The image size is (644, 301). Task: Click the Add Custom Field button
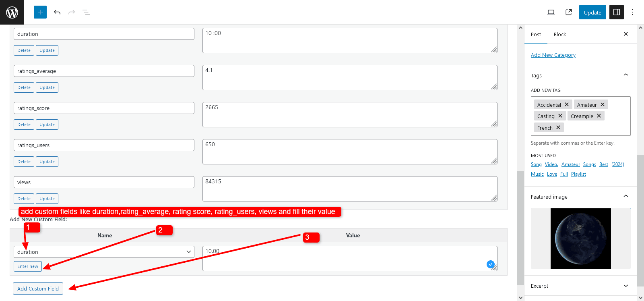tap(38, 289)
